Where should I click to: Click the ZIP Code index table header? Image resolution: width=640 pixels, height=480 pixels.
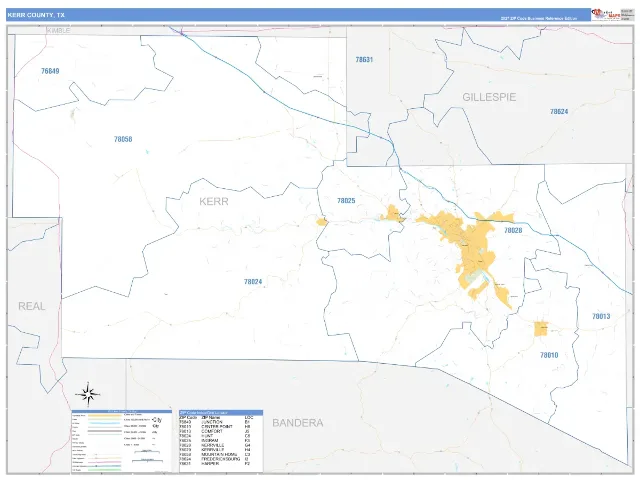pos(221,413)
